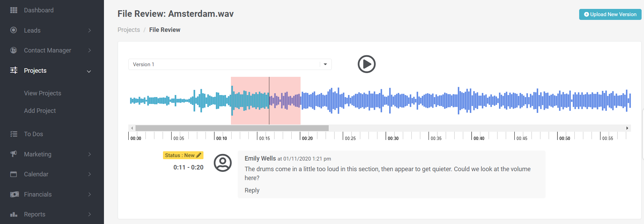Click Reply under Emily Wells' comment
644x224 pixels.
point(252,190)
